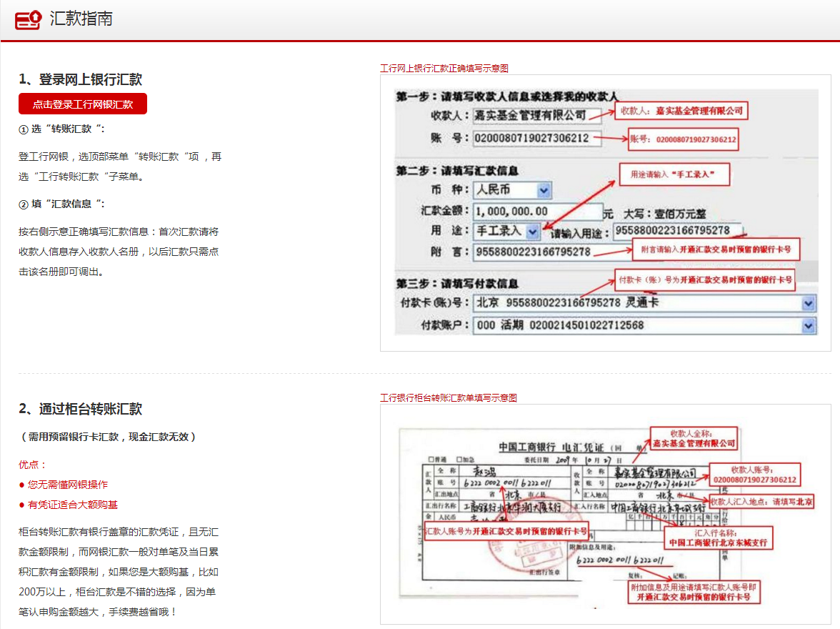The image size is (840, 629).
Task: Click the 账号 field showing 0200080719027306212
Action: [x=537, y=139]
